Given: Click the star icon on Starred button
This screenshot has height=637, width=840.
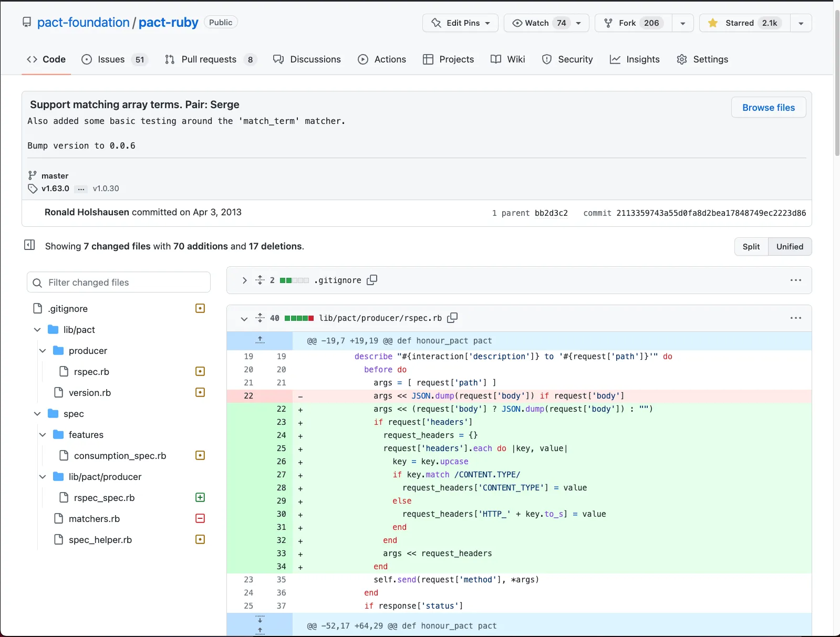Looking at the screenshot, I should point(713,23).
